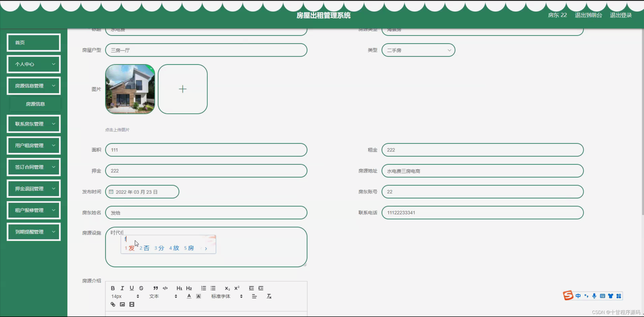
Task: Click the plus box to upload image
Action: tap(183, 89)
